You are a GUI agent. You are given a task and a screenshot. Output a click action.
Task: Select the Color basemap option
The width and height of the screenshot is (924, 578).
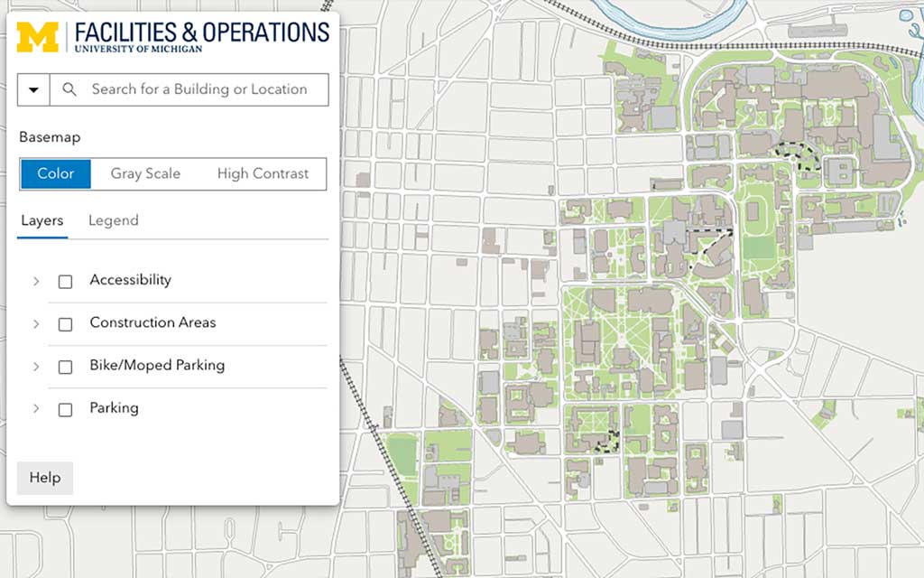[56, 173]
